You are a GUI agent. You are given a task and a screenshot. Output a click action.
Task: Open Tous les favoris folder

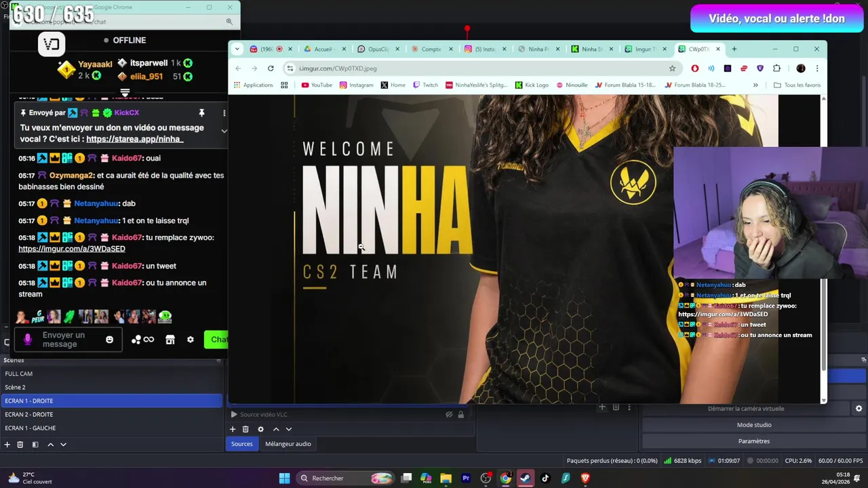coord(797,85)
